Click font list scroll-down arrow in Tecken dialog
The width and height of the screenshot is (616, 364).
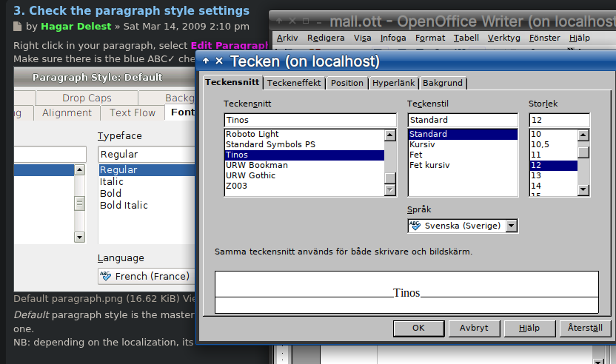coord(390,190)
